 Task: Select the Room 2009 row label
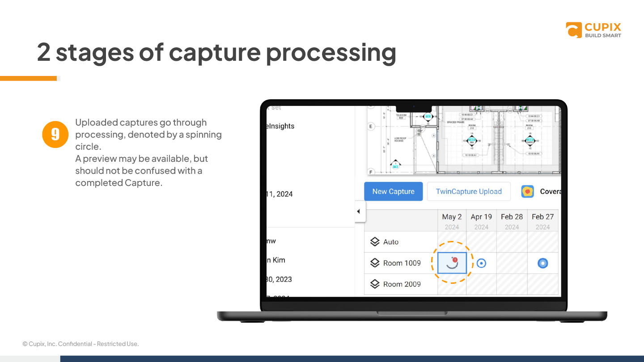coord(402,284)
